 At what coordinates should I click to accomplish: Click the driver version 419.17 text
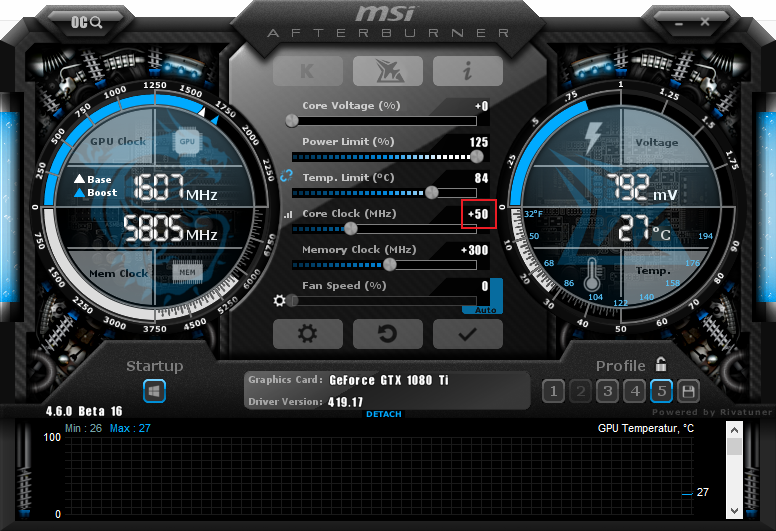coord(345,402)
